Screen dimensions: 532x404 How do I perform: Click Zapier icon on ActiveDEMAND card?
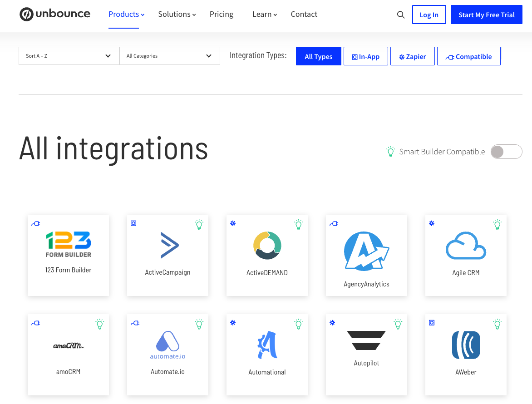233,223
